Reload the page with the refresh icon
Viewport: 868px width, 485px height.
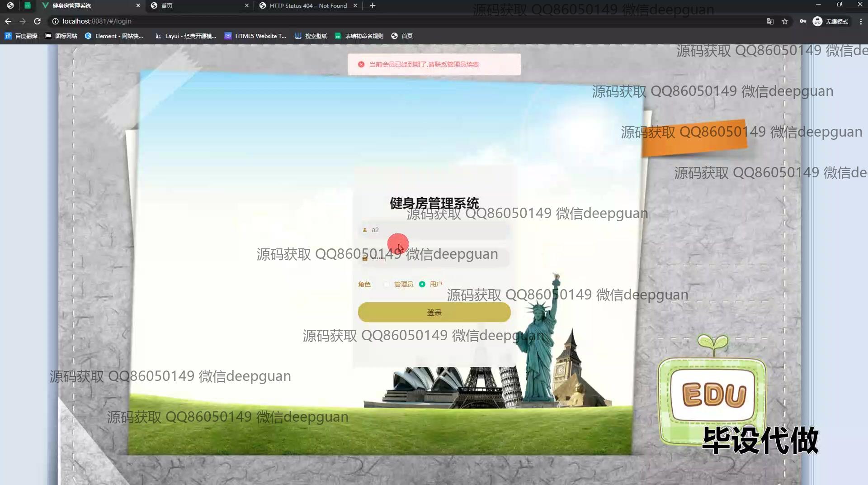(38, 21)
